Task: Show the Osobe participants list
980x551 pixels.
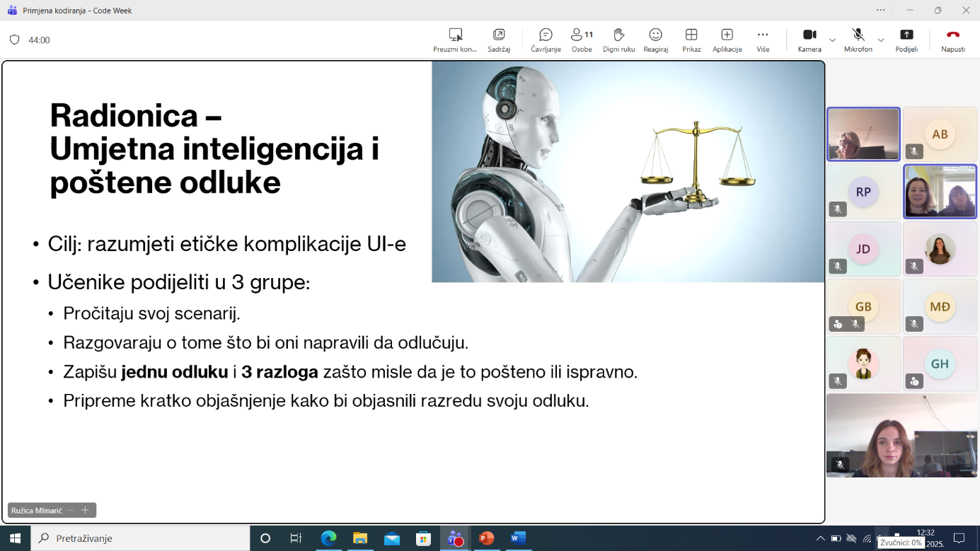Action: coord(582,40)
